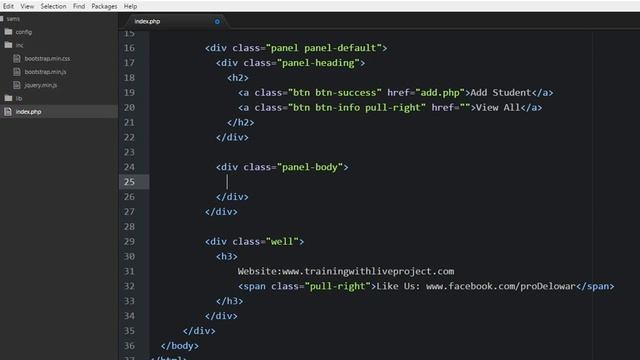Screen dimensions: 640x360
Task: Click the "pull-right" class string on line 32
Action: (x=338, y=287)
